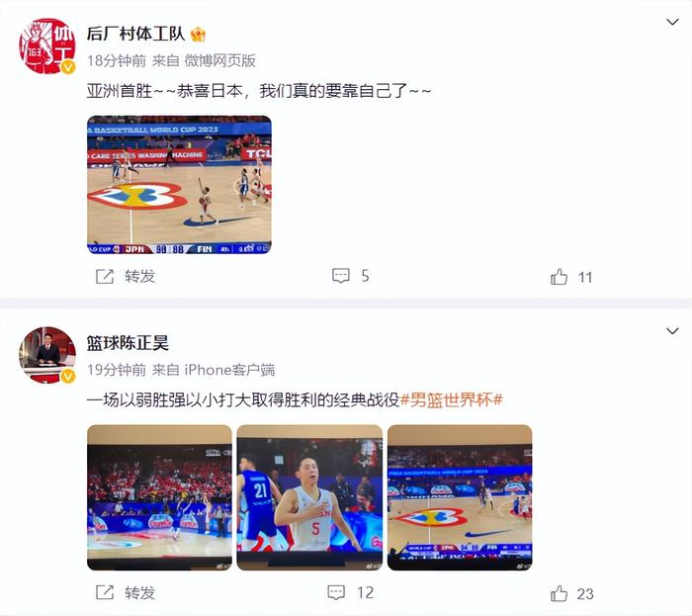Image resolution: width=692 pixels, height=616 pixels.
Task: Click the 篮球陈正昊 username
Action: click(x=128, y=343)
